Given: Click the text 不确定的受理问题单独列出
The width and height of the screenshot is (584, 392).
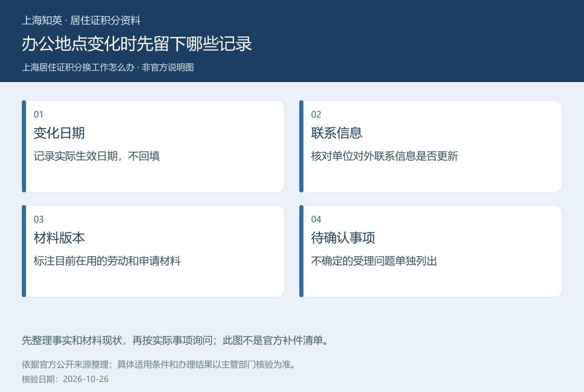Looking at the screenshot, I should [374, 261].
